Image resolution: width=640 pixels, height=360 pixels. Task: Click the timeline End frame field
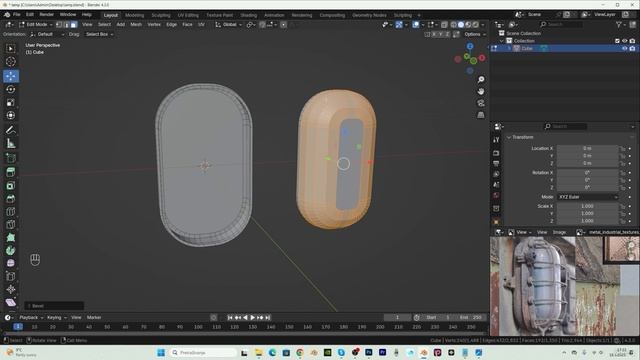coord(471,318)
